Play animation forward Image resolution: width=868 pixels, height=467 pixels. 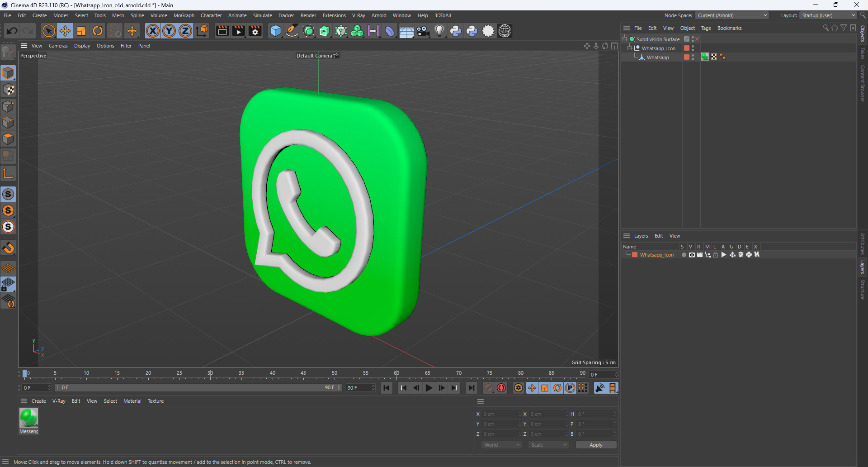[429, 388]
